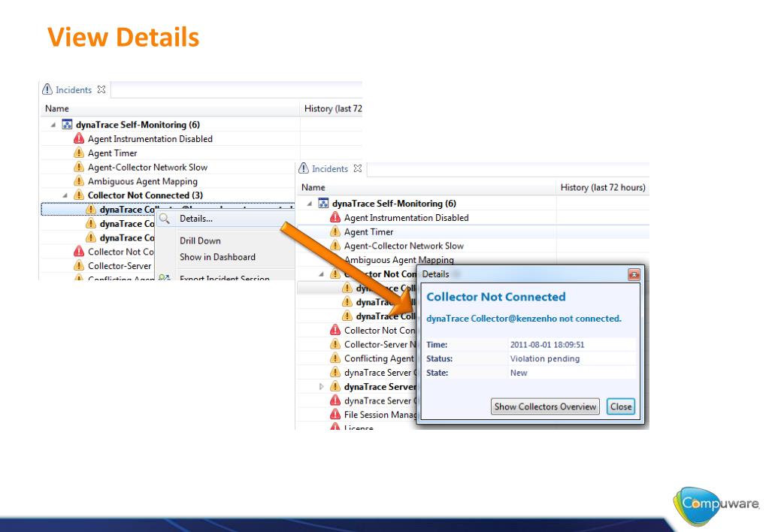The width and height of the screenshot is (769, 532).
Task: Click warning icon for Agent-Collector Network Slow, right window
Action: 335,245
